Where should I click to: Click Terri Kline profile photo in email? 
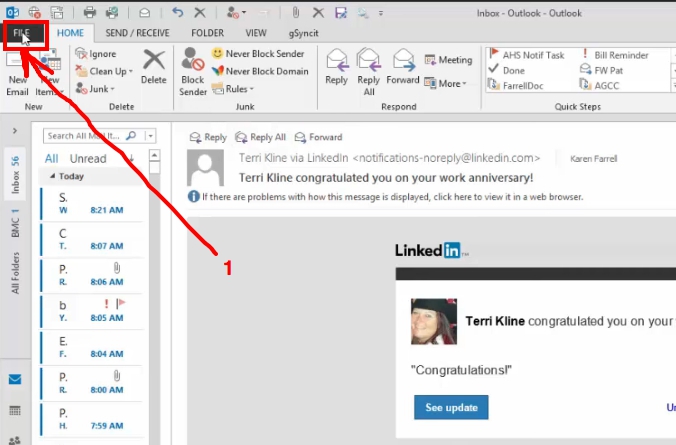[x=434, y=322]
